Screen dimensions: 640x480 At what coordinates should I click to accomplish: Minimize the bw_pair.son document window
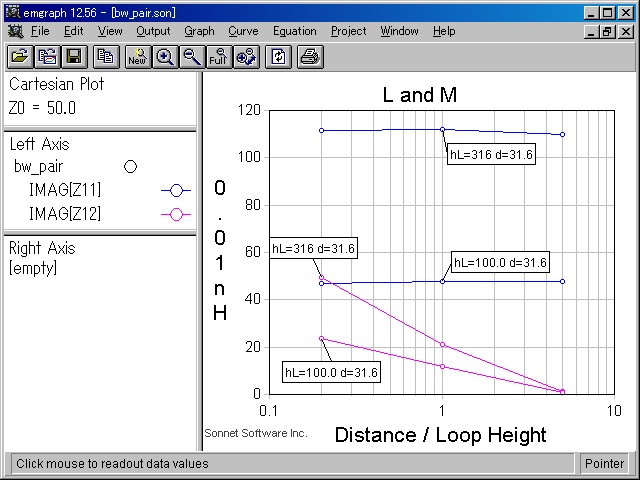coord(591,31)
